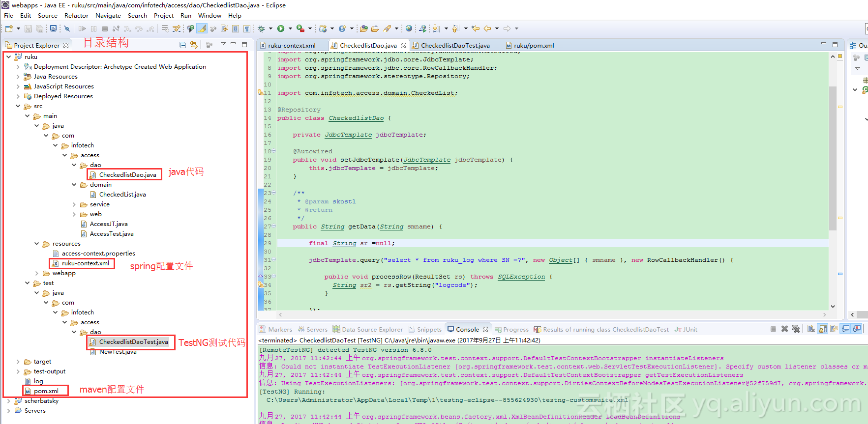Click the Back navigation arrow
Screen dimensions: 868x424
487,28
